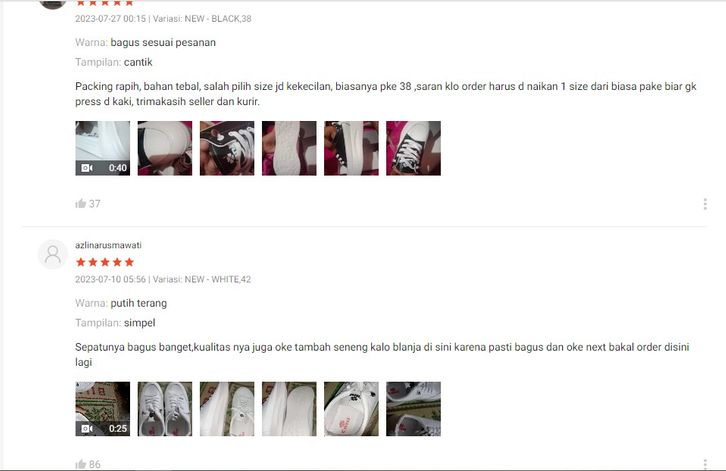View second photo in the BLACK,38 review

[165, 148]
